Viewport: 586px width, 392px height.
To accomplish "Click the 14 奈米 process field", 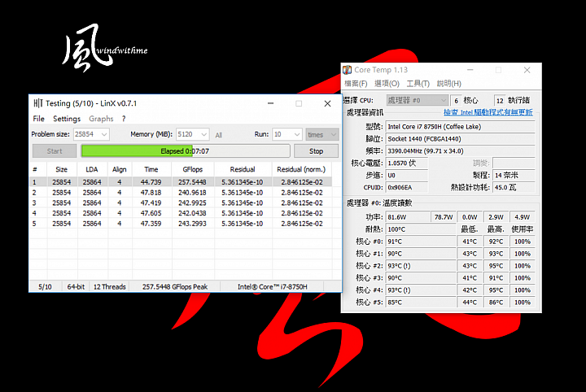I will [514, 176].
